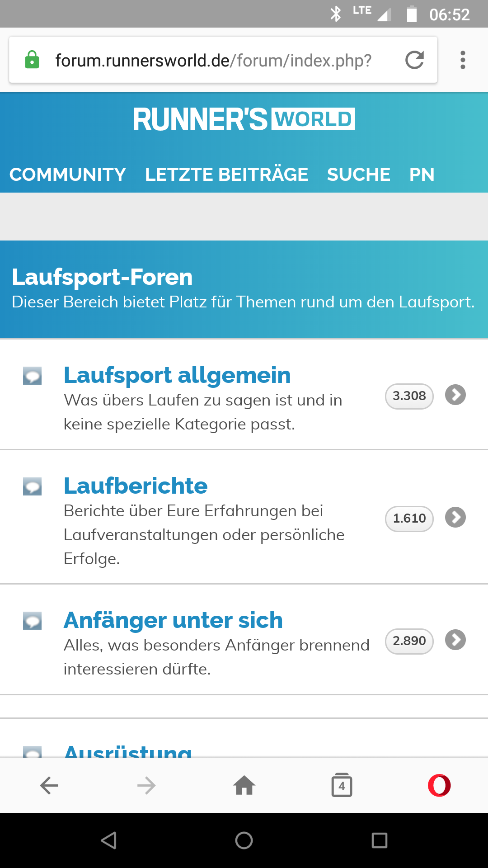This screenshot has width=488, height=868.
Task: Open the COMMUNITY menu item
Action: tap(68, 175)
